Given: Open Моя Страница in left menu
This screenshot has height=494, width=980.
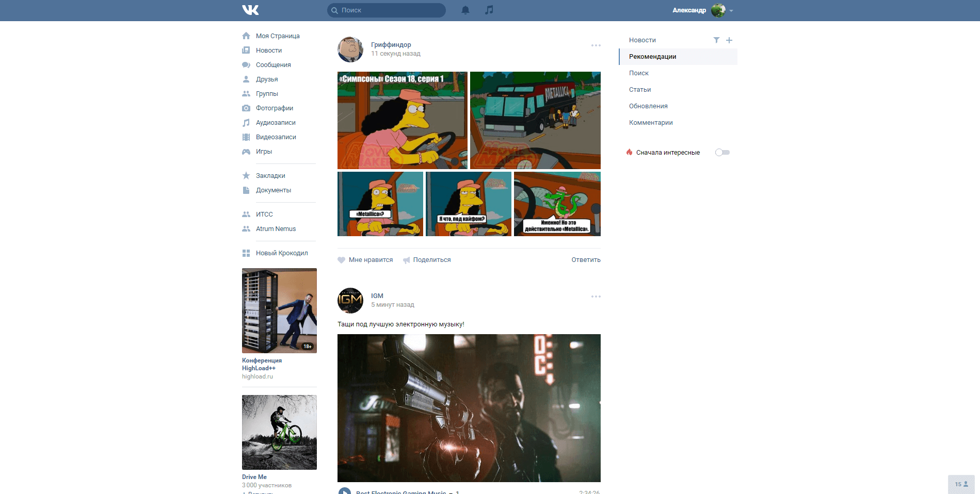Looking at the screenshot, I should (x=278, y=36).
